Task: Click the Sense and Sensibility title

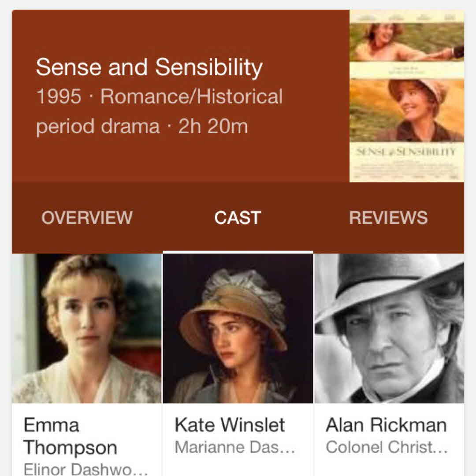Action: click(149, 67)
